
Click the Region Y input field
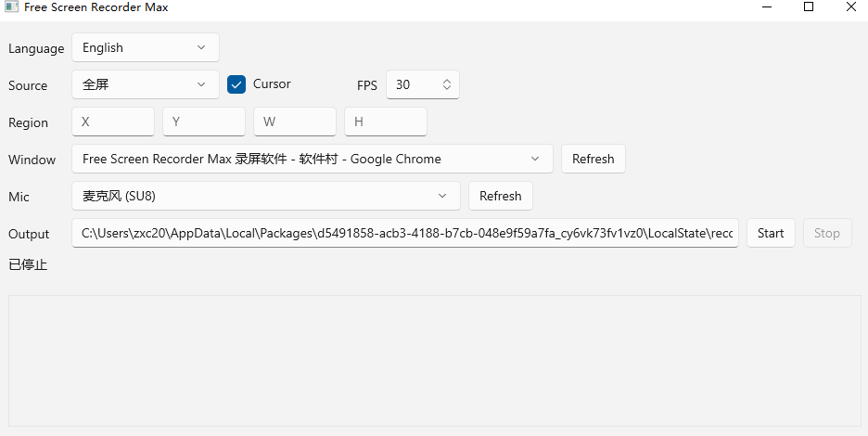coord(203,122)
